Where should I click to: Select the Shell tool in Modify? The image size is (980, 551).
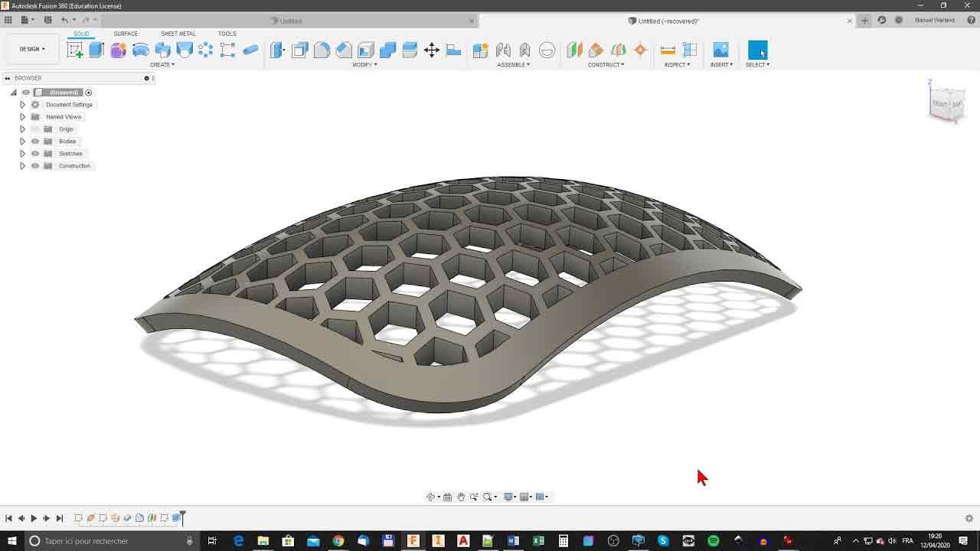366,50
